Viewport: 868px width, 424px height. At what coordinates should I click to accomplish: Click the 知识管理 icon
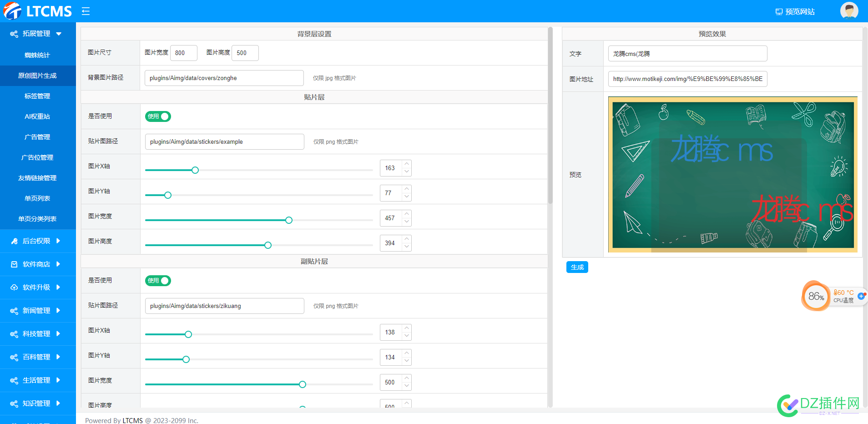coord(14,404)
